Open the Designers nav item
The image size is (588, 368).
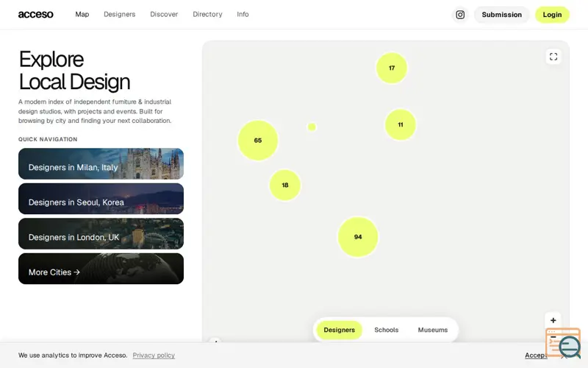pos(120,14)
